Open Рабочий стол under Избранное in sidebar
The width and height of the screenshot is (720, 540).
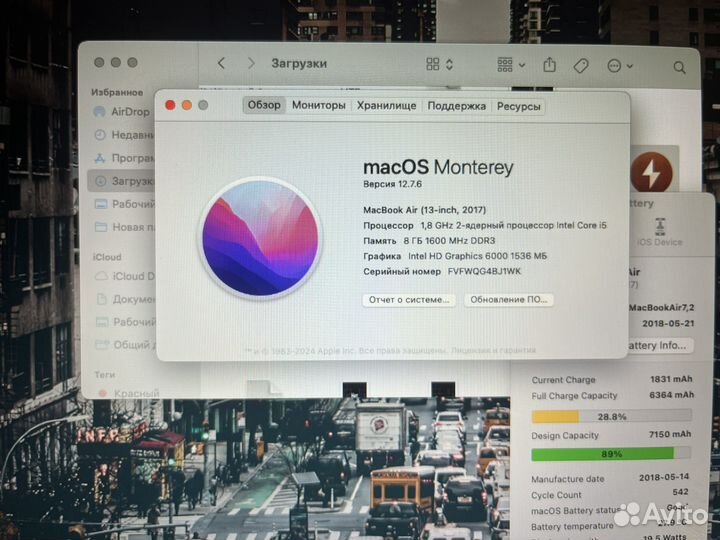124,204
